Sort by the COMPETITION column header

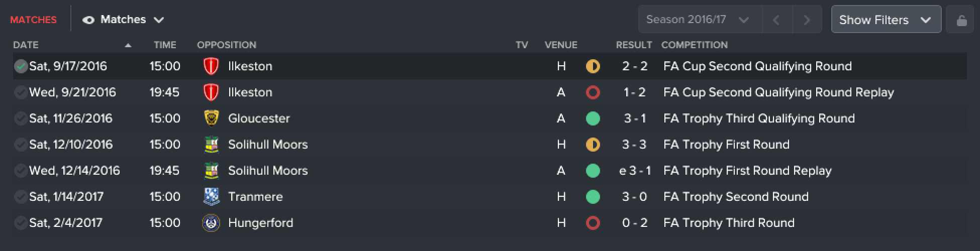coord(694,45)
